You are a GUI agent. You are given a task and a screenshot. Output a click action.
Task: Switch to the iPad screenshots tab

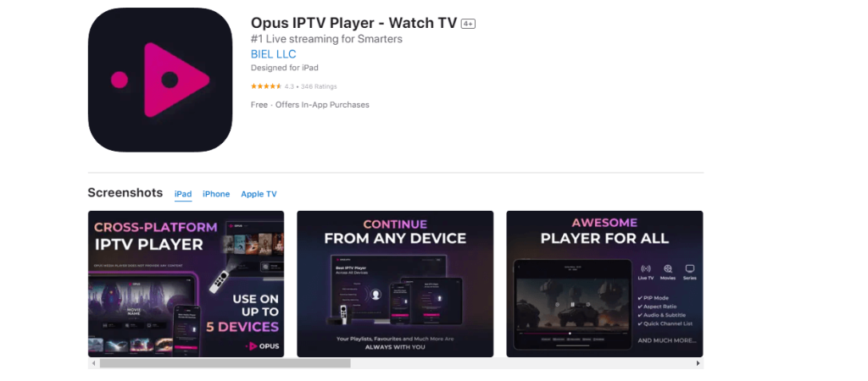click(x=183, y=194)
